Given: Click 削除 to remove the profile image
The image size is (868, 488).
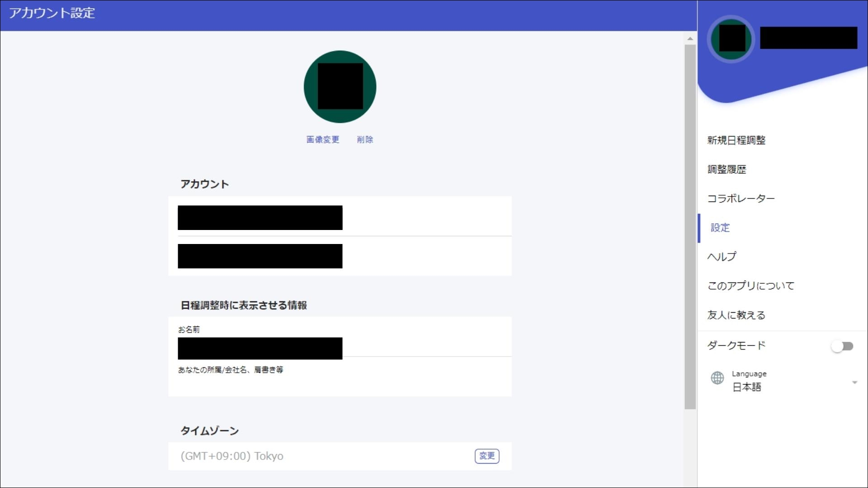Looking at the screenshot, I should pos(365,140).
